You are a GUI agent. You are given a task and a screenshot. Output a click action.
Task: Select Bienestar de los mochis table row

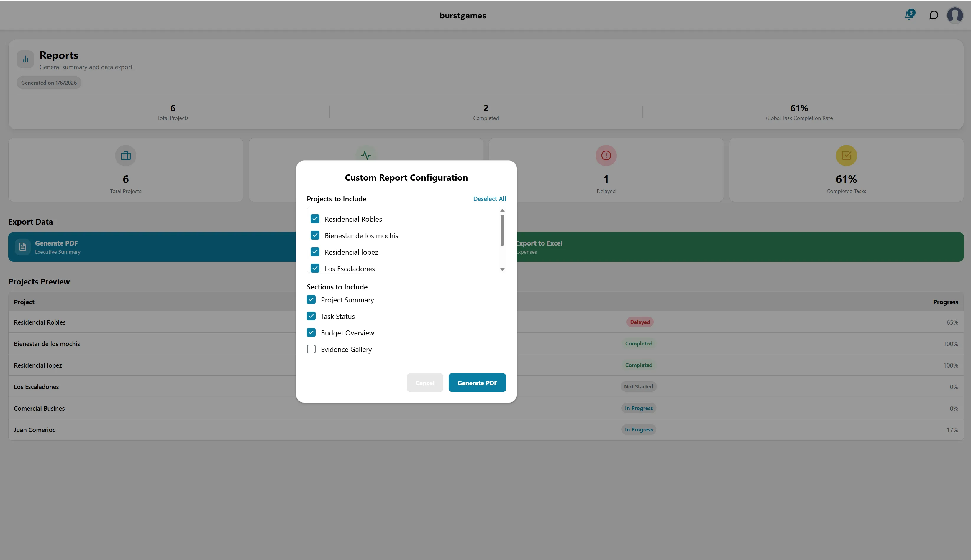point(486,343)
